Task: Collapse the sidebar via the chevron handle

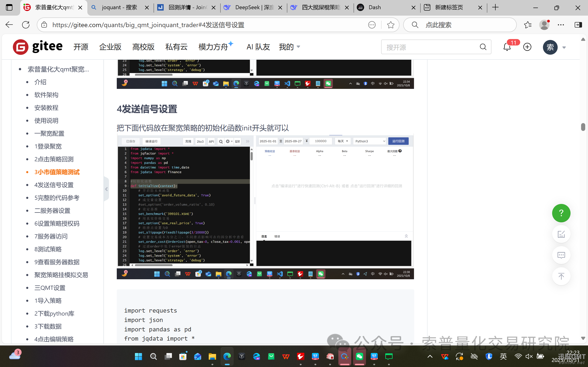Action: 106,189
